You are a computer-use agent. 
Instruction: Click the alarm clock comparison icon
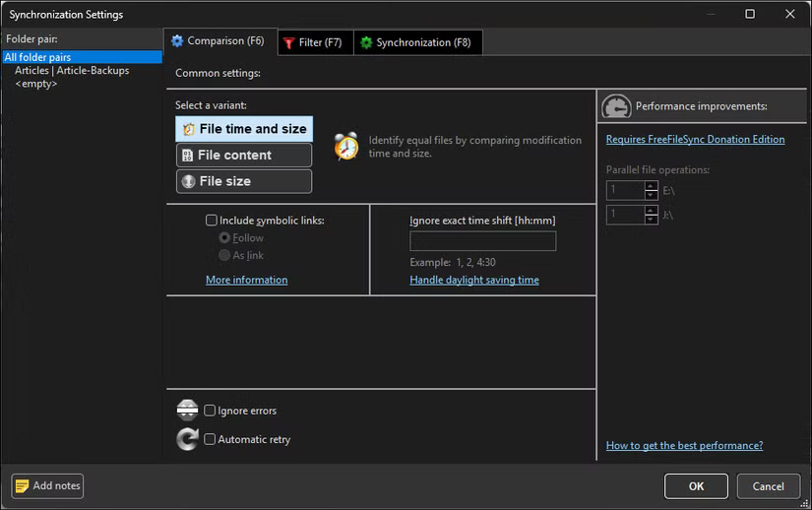[x=345, y=146]
